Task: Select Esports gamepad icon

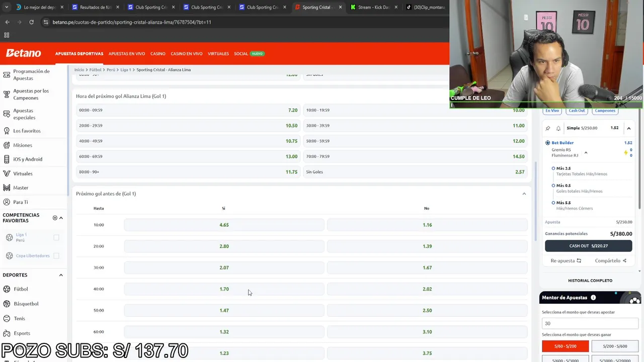Action: 7,333
